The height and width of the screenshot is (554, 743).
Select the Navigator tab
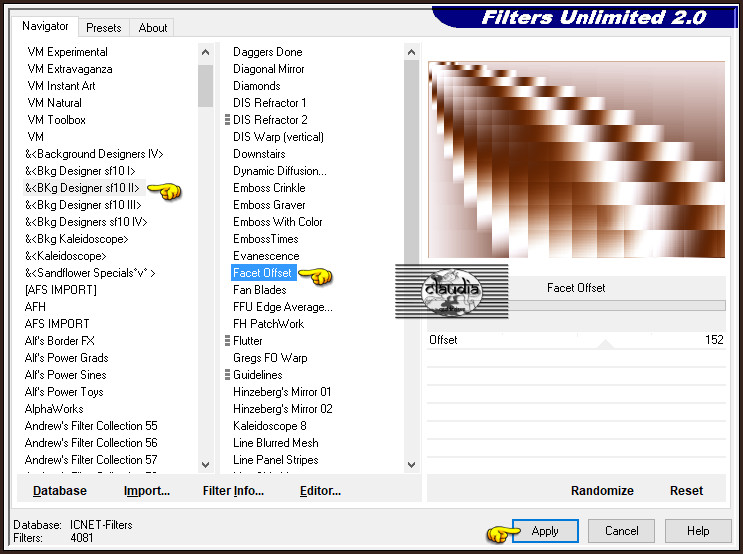[45, 26]
